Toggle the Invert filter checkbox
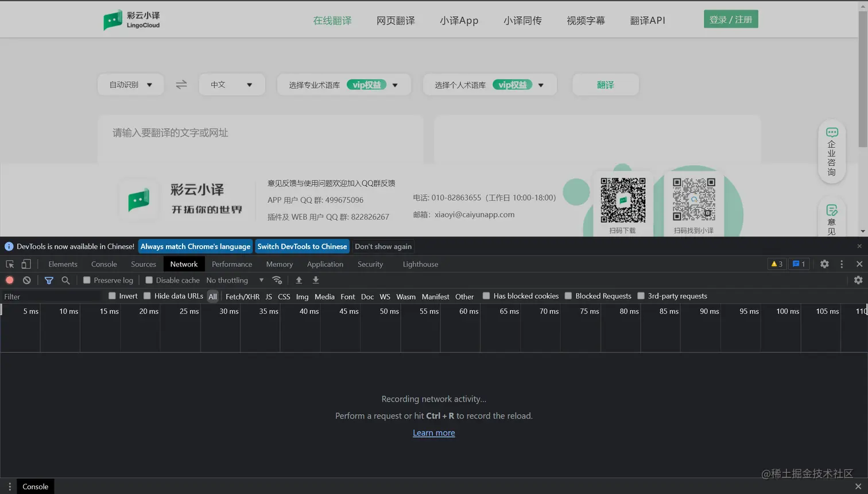This screenshot has height=494, width=868. (112, 296)
